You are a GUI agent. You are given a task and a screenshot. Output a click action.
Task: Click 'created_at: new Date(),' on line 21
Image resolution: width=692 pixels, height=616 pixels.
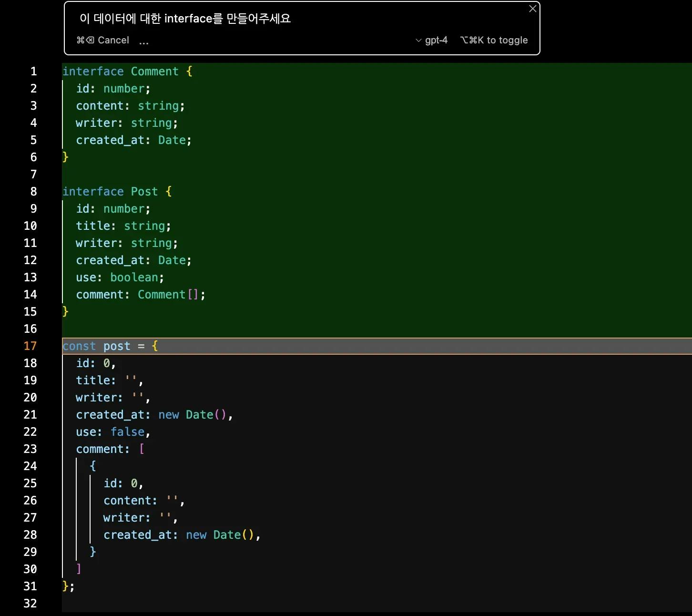click(x=154, y=415)
